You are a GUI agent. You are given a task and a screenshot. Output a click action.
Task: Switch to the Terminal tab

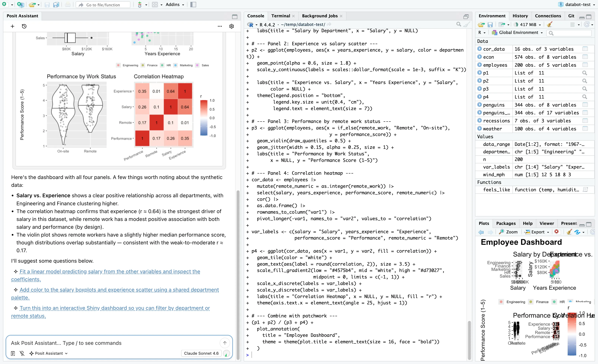click(281, 16)
